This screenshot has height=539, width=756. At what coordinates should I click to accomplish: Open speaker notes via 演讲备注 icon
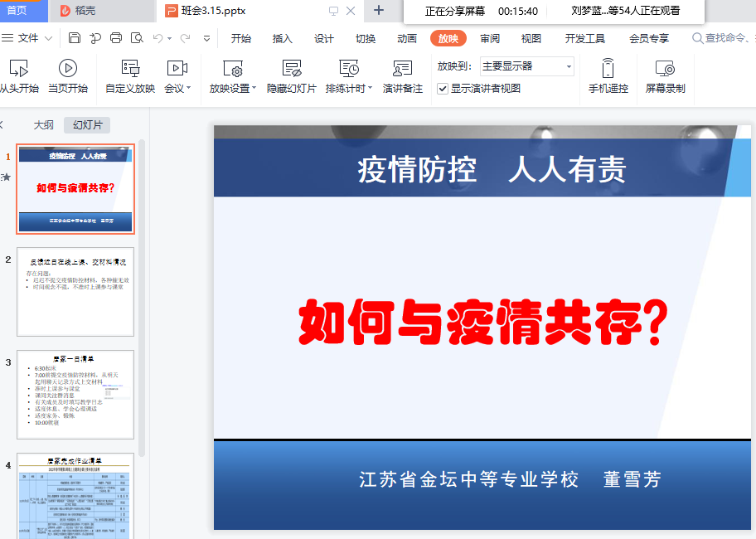[x=405, y=72]
